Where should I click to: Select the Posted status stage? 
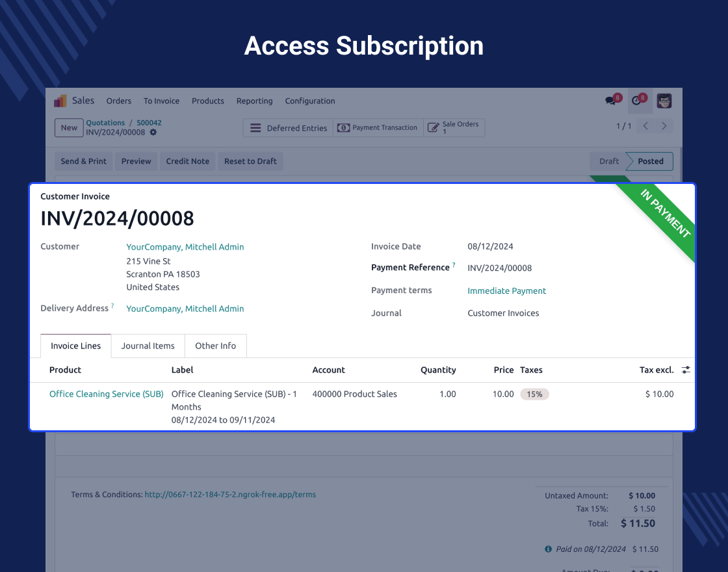[650, 161]
